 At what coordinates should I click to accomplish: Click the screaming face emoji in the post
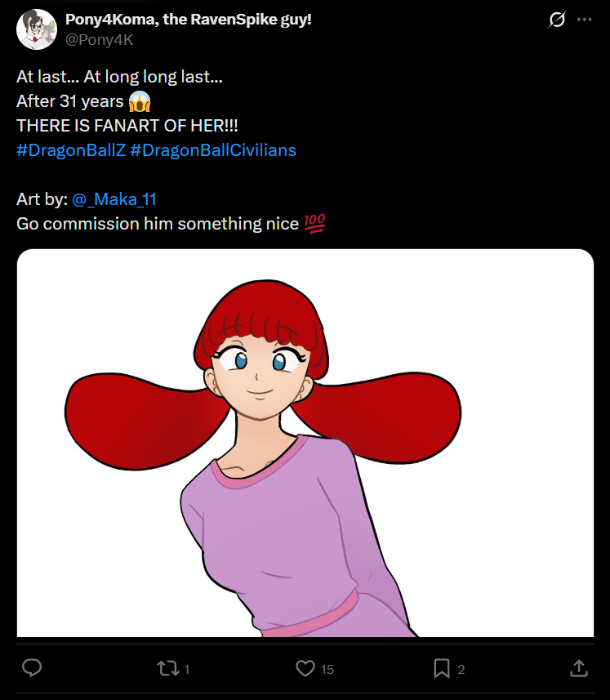point(140,102)
